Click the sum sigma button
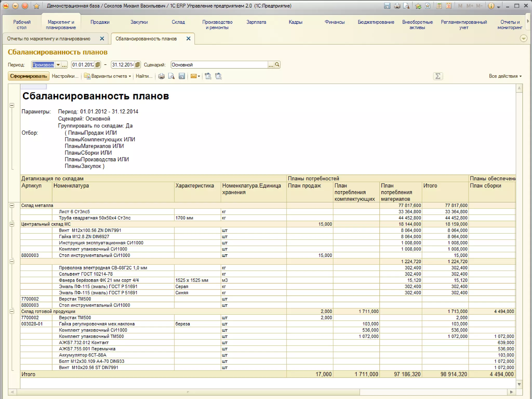This screenshot has width=532, height=399. 438,76
